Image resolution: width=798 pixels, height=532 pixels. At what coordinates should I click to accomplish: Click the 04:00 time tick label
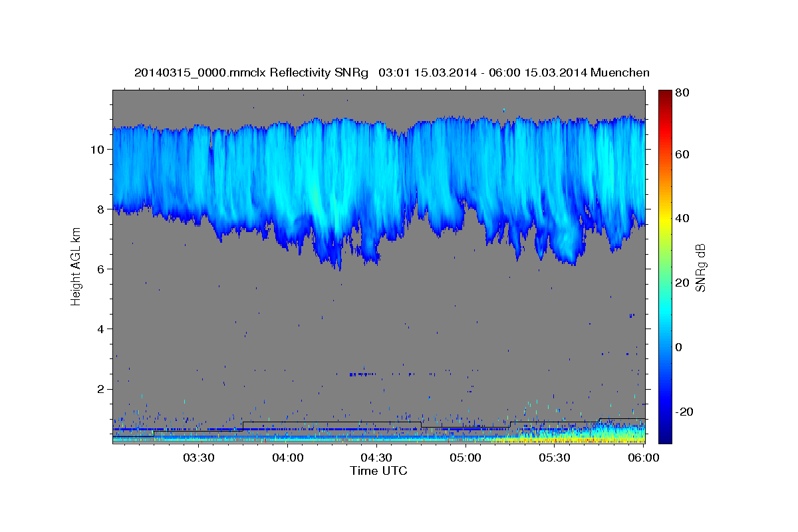(x=287, y=458)
